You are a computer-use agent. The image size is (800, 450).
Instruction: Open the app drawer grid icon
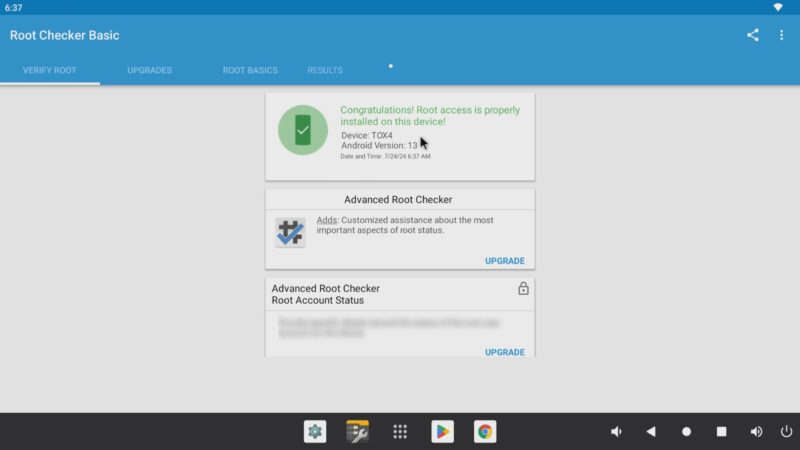(x=400, y=432)
